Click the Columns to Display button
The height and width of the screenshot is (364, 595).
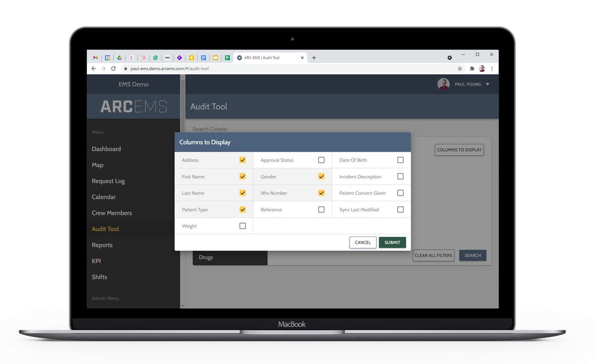(x=459, y=150)
